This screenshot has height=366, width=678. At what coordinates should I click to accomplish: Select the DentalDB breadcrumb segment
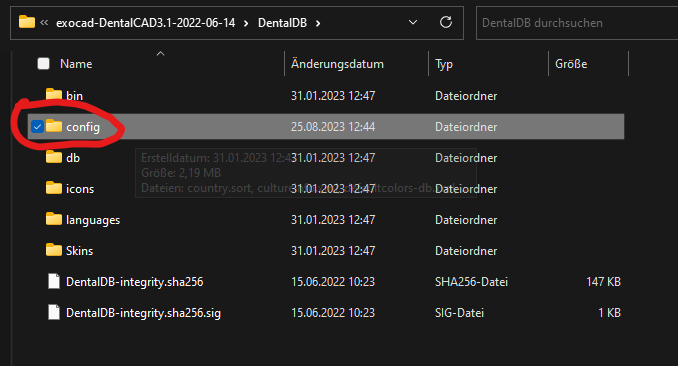point(282,23)
